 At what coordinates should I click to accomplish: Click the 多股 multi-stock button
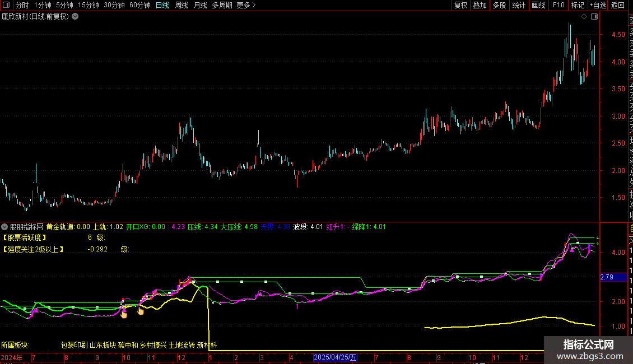(499, 5)
